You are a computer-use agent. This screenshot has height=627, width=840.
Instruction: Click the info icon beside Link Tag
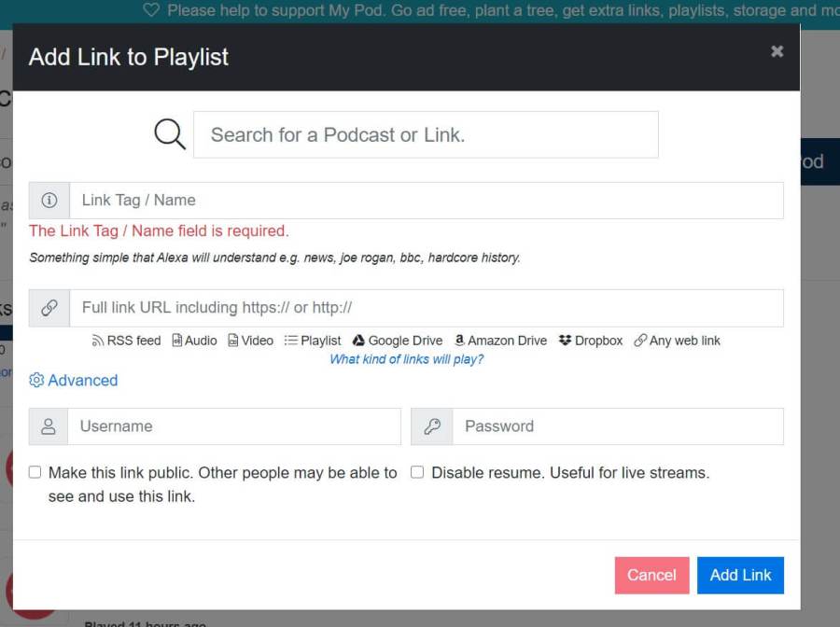point(49,201)
